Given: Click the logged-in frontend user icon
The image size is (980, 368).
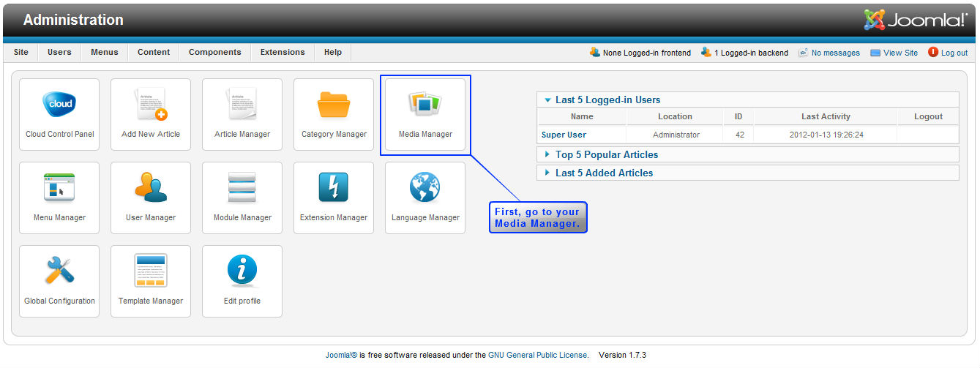Looking at the screenshot, I should pos(595,52).
